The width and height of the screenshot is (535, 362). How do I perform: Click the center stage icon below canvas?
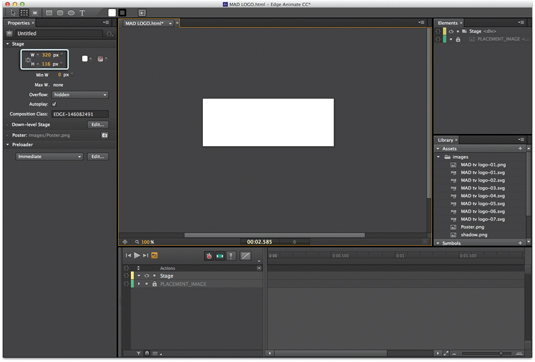click(x=125, y=242)
